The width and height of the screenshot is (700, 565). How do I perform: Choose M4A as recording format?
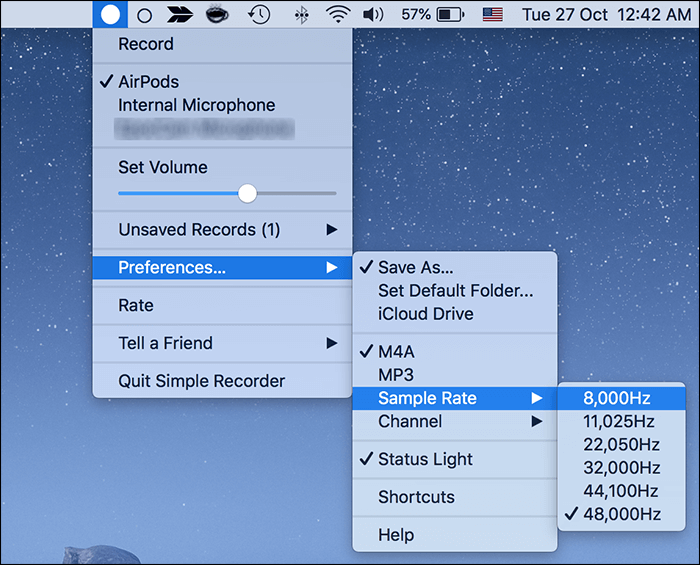click(395, 351)
